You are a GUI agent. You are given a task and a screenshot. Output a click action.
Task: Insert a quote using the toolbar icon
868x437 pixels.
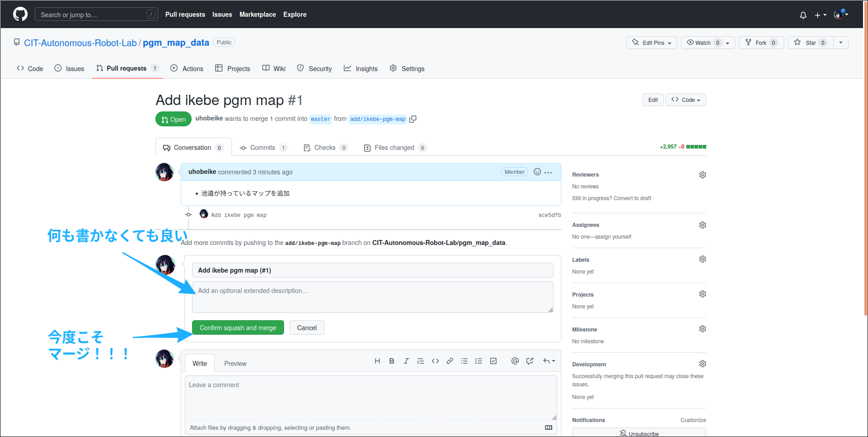[420, 361]
